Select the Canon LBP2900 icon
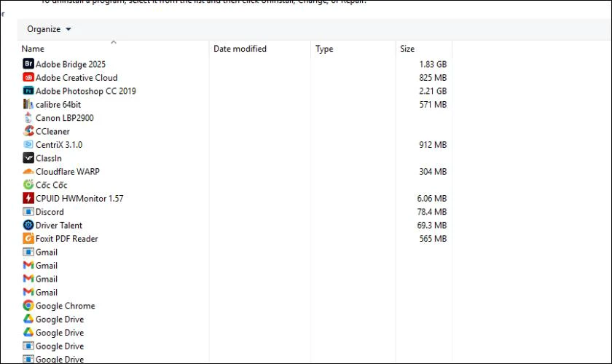This screenshot has height=364, width=612. (x=28, y=117)
